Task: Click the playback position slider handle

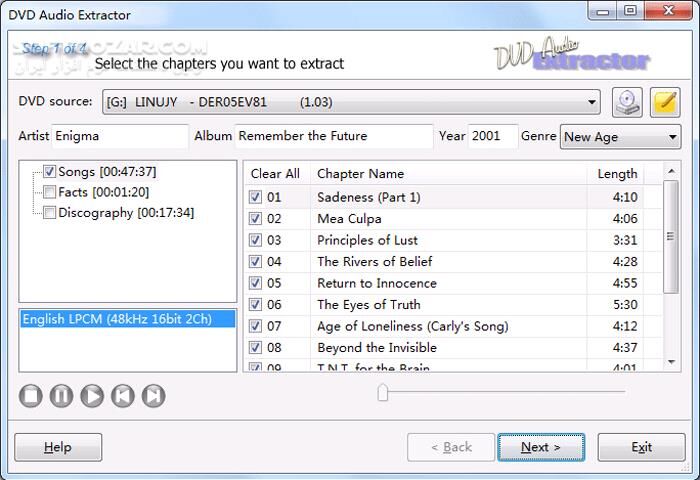Action: click(x=383, y=392)
